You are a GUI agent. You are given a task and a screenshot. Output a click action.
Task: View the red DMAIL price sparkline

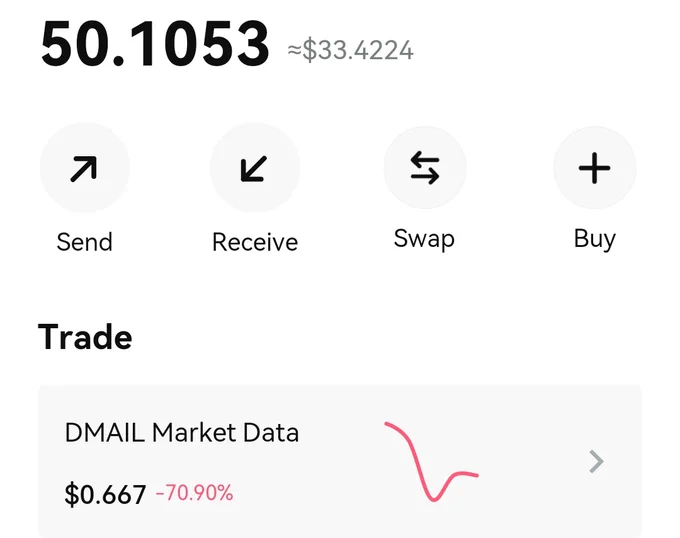click(432, 461)
